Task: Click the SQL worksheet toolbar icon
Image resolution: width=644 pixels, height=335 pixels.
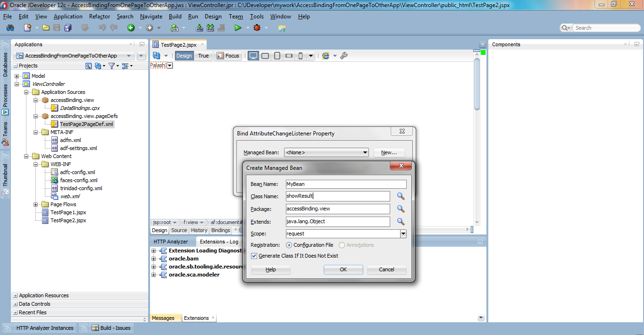Action: (x=174, y=27)
